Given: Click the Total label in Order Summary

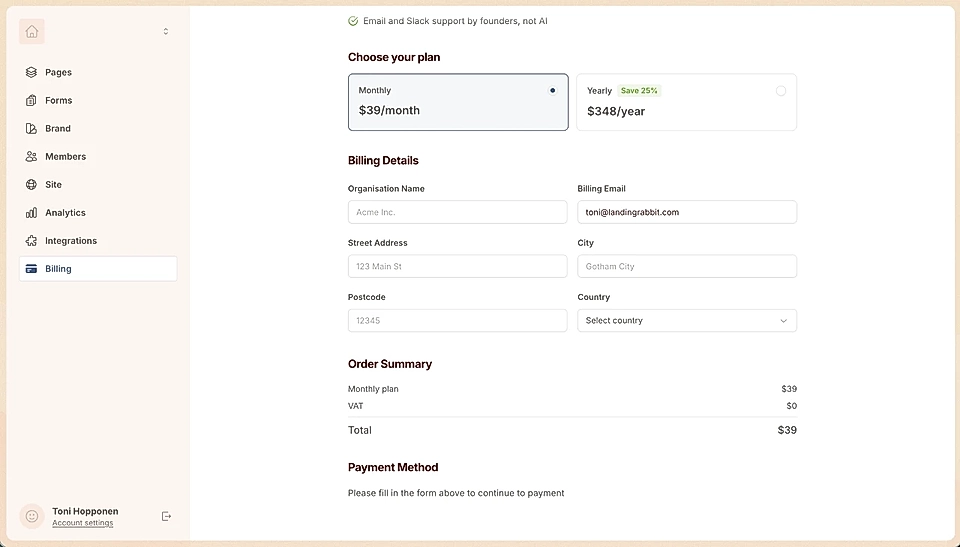Looking at the screenshot, I should (x=359, y=430).
